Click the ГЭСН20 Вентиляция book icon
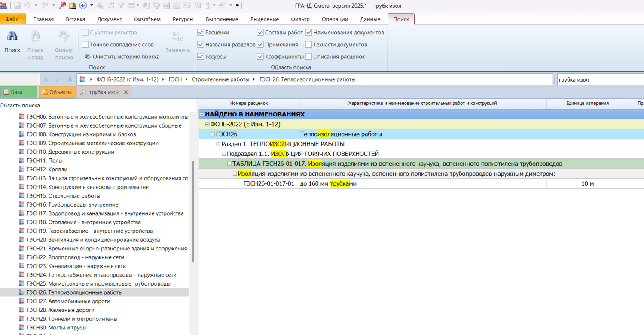 click(21, 240)
